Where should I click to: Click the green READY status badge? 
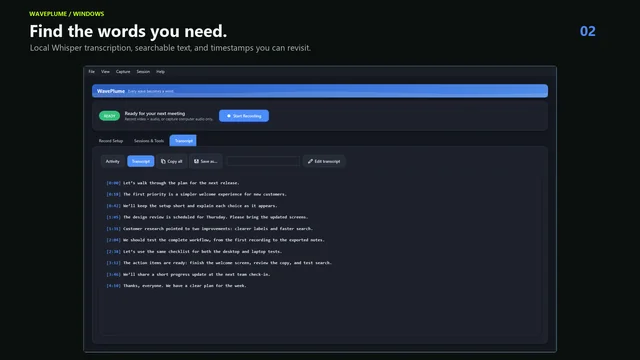click(x=109, y=116)
